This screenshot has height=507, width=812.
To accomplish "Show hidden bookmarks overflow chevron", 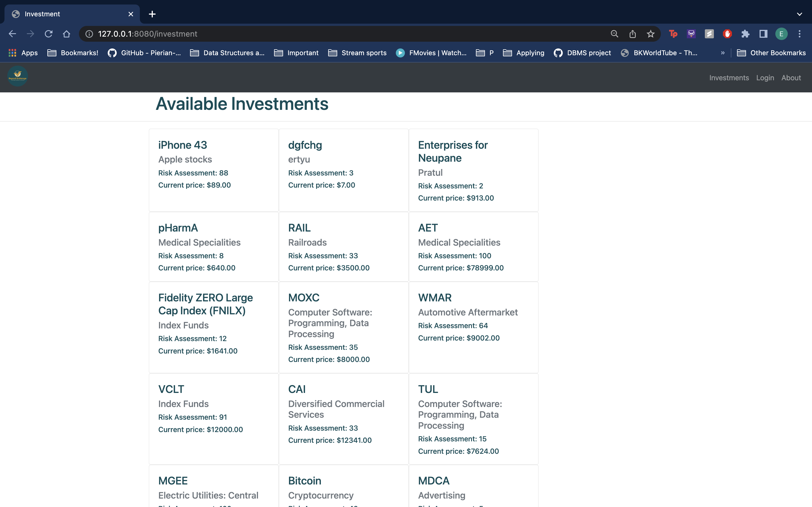I will [722, 53].
